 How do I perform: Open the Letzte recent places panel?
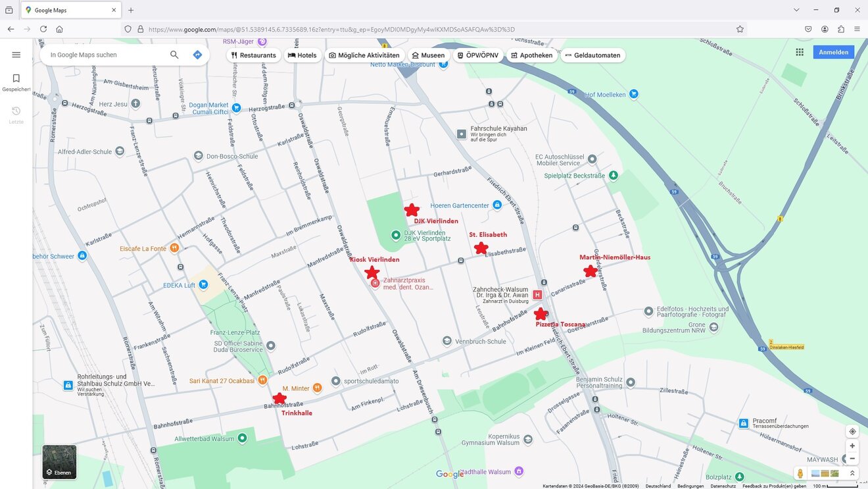16,115
